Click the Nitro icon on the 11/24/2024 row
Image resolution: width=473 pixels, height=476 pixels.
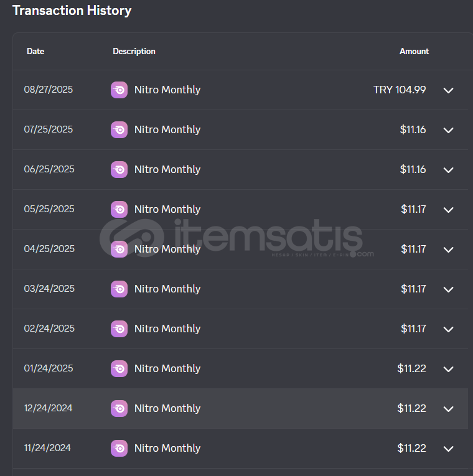coord(119,448)
